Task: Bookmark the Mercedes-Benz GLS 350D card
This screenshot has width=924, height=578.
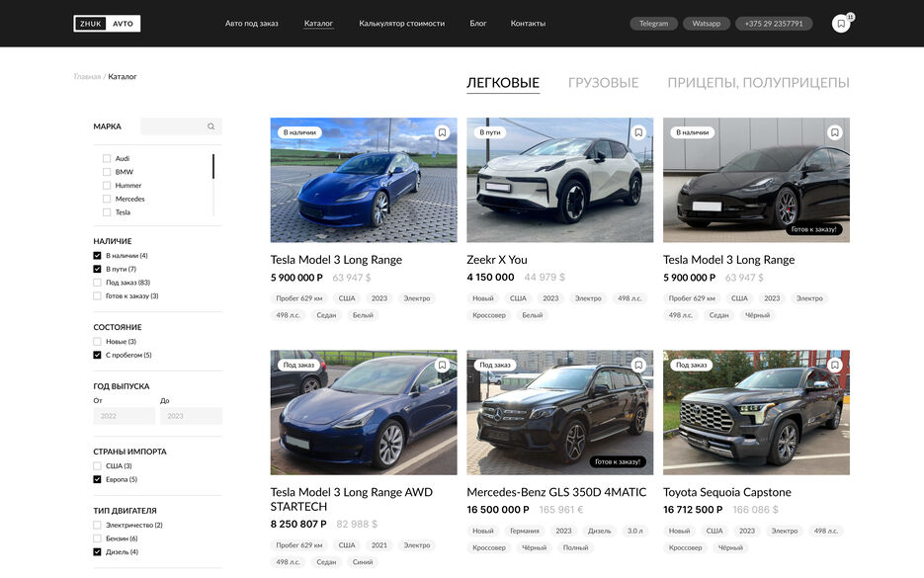Action: point(638,366)
